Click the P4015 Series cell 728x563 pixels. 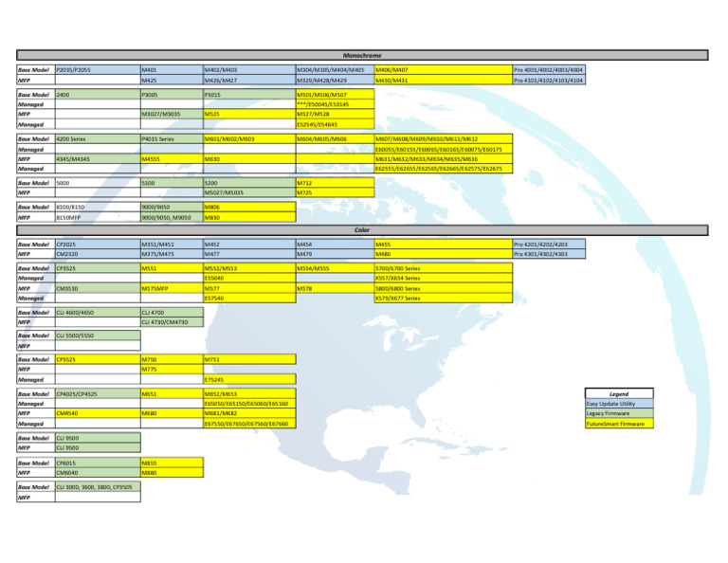(x=172, y=139)
